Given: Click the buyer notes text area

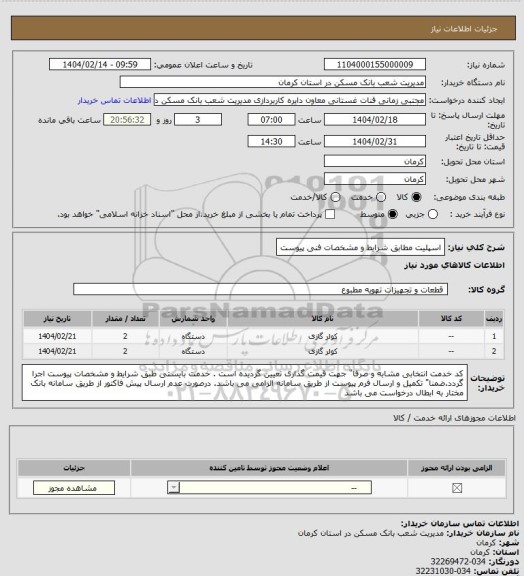Looking at the screenshot, I should tap(245, 383).
